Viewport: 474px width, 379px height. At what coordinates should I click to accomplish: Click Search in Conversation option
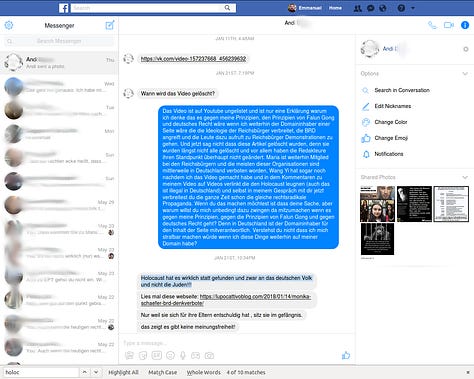402,90
